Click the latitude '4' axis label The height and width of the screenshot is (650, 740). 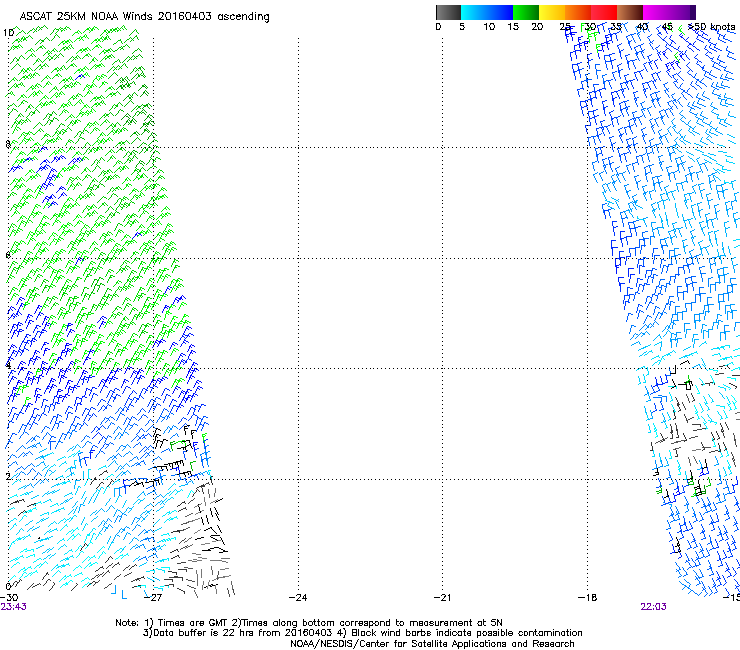pos(8,365)
